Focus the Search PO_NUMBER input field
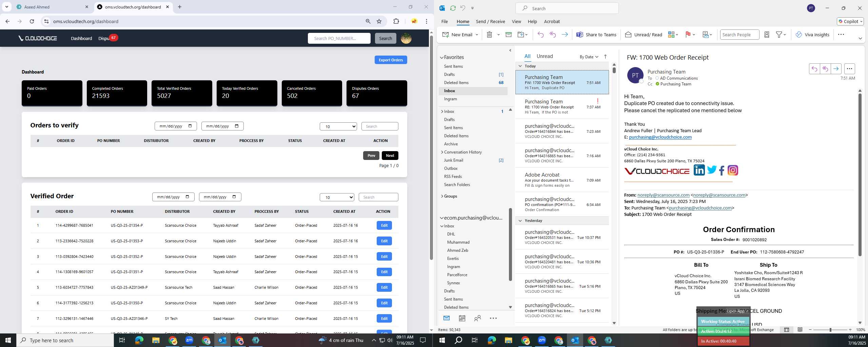Screen dimensions: 868x347 tap(339, 38)
